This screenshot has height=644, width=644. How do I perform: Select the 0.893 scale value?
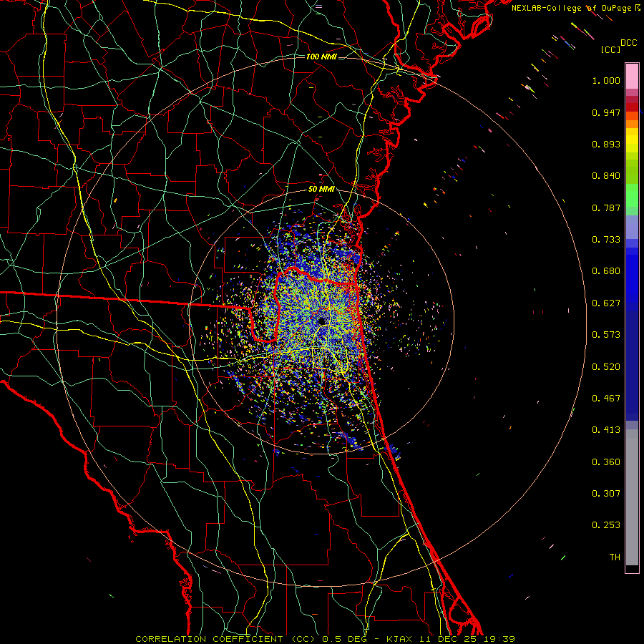(x=606, y=144)
